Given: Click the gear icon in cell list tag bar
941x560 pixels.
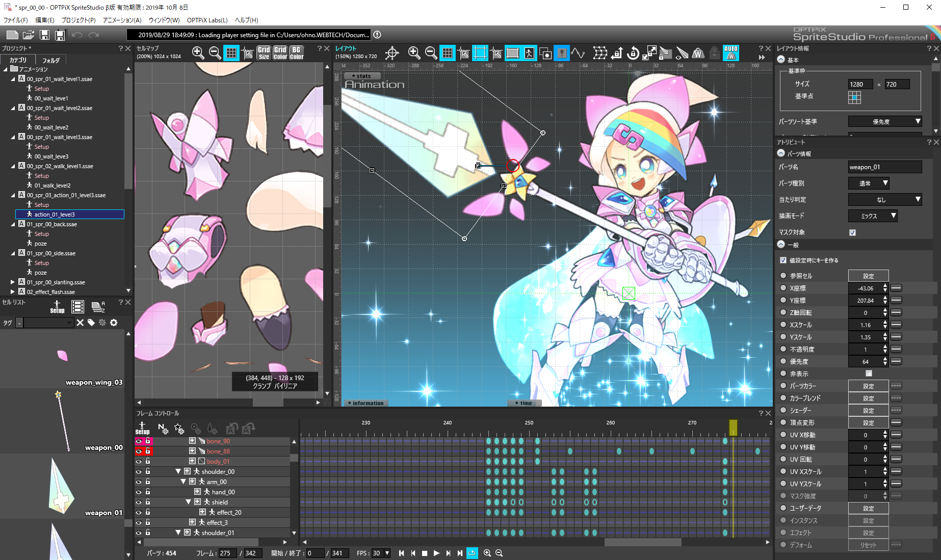Looking at the screenshot, I should coord(114,323).
